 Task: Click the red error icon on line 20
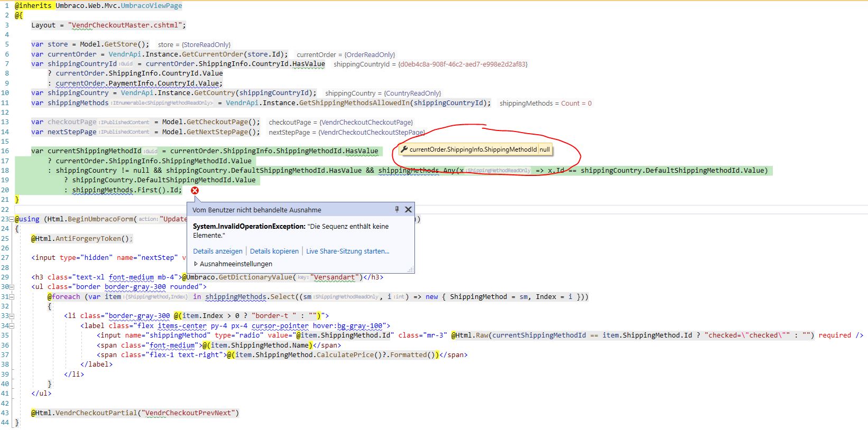(195, 190)
